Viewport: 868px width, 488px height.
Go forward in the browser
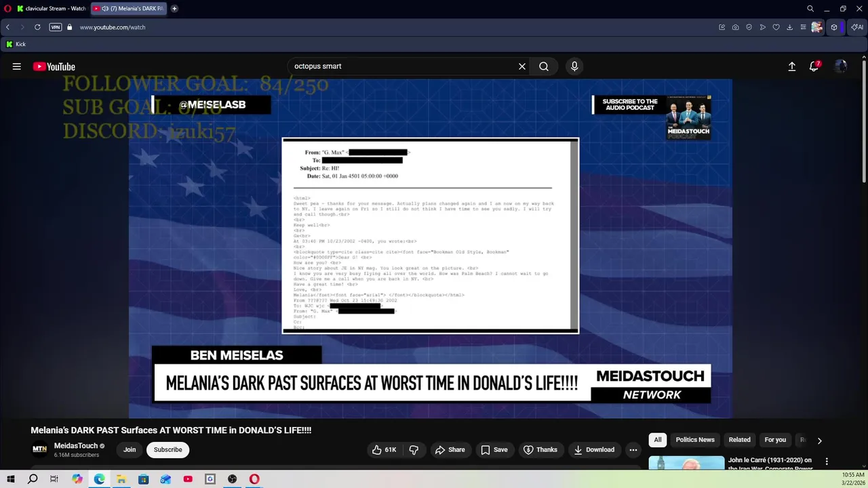(22, 27)
